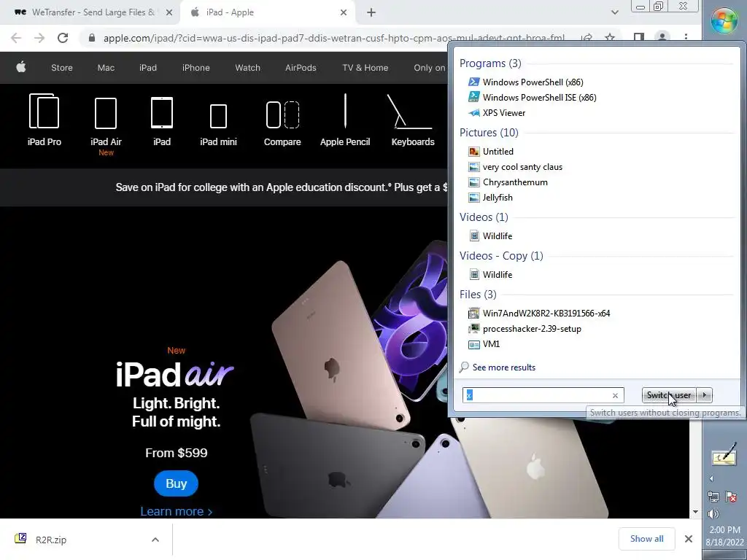The height and width of the screenshot is (560, 747).
Task: Open the iPad Pro product icon
Action: pyautogui.click(x=44, y=120)
